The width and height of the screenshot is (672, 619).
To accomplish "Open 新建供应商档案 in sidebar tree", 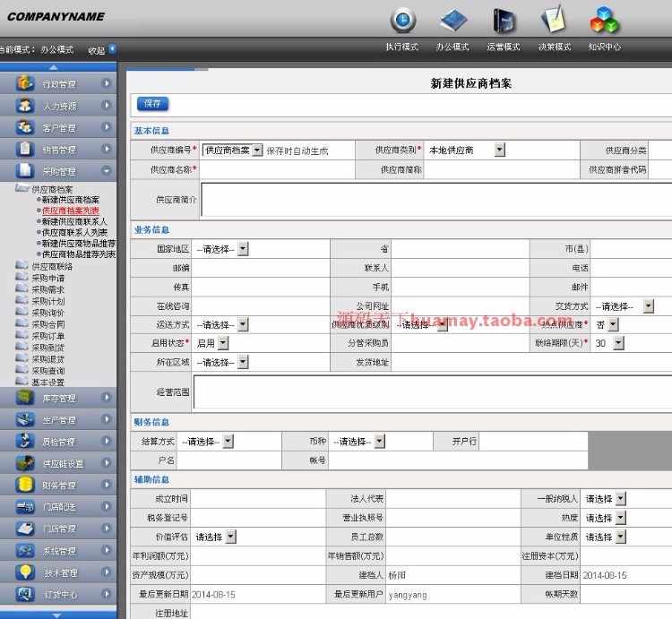I will (x=71, y=200).
